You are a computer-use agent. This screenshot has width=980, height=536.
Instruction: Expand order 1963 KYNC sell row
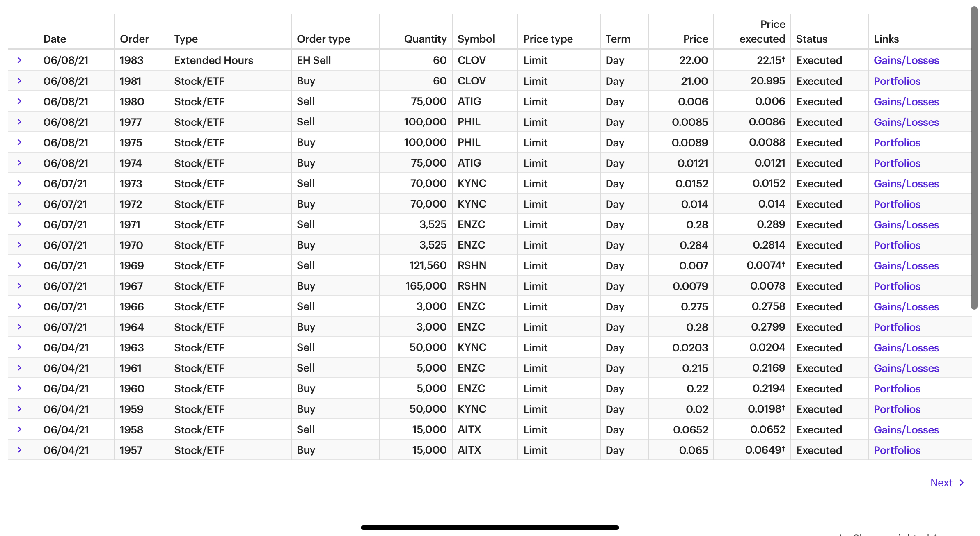click(x=19, y=347)
